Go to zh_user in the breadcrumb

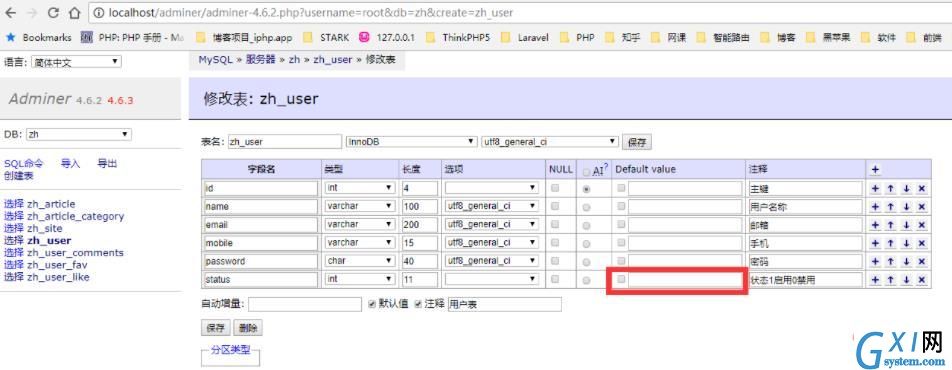pos(333,60)
